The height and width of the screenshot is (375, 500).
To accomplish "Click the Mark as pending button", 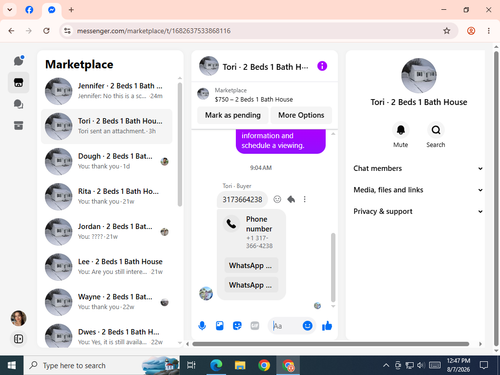I will [233, 115].
